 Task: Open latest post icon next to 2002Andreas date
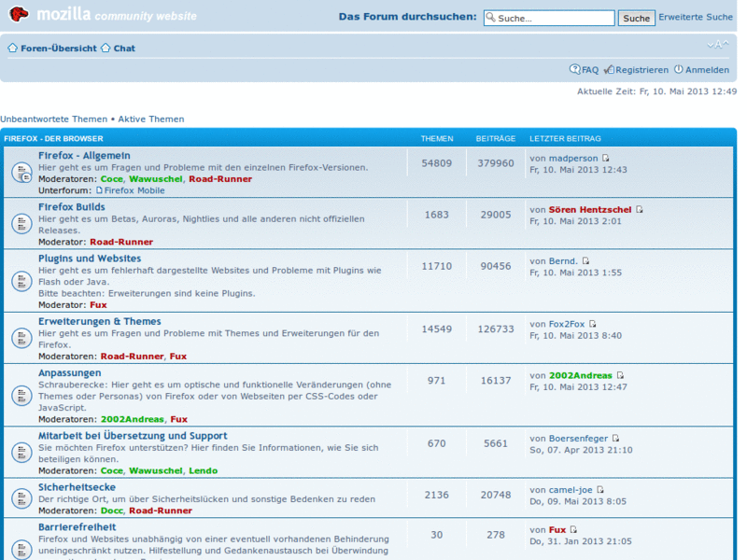click(x=620, y=375)
